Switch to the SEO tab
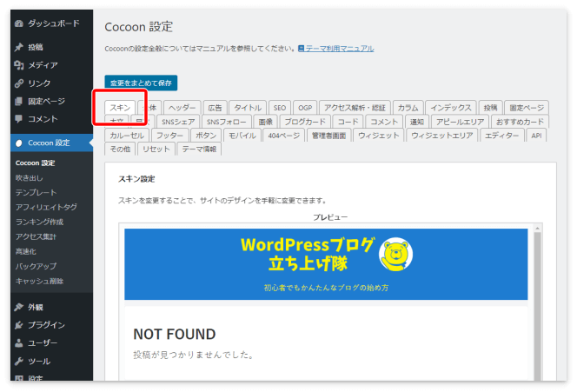 (x=280, y=108)
